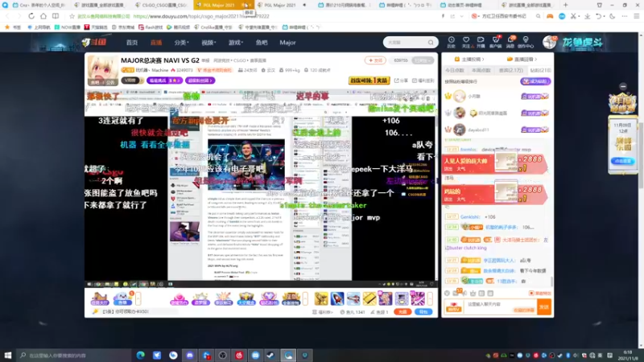Open the browser downloads icon in the toolbar
The height and width of the screenshot is (362, 644).
588,16
